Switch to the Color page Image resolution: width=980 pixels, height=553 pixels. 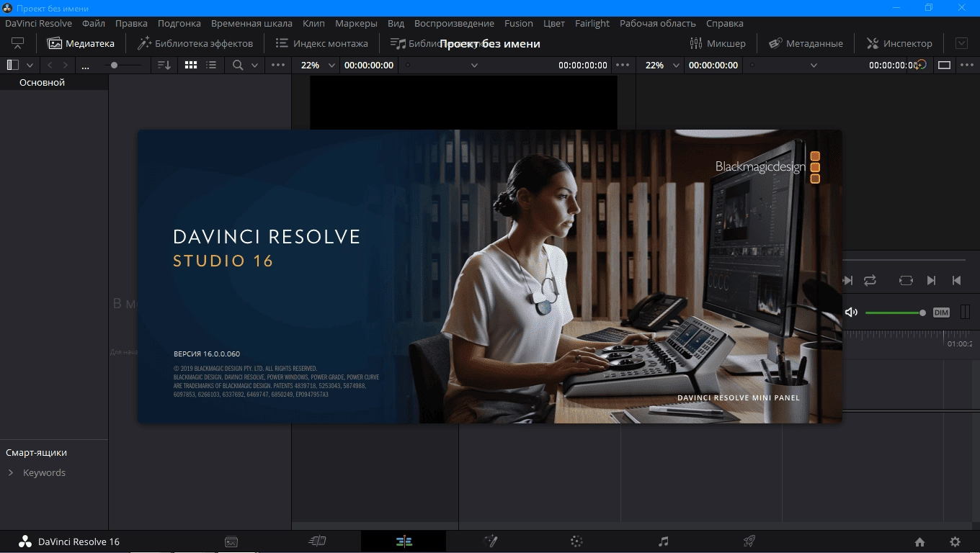576,541
